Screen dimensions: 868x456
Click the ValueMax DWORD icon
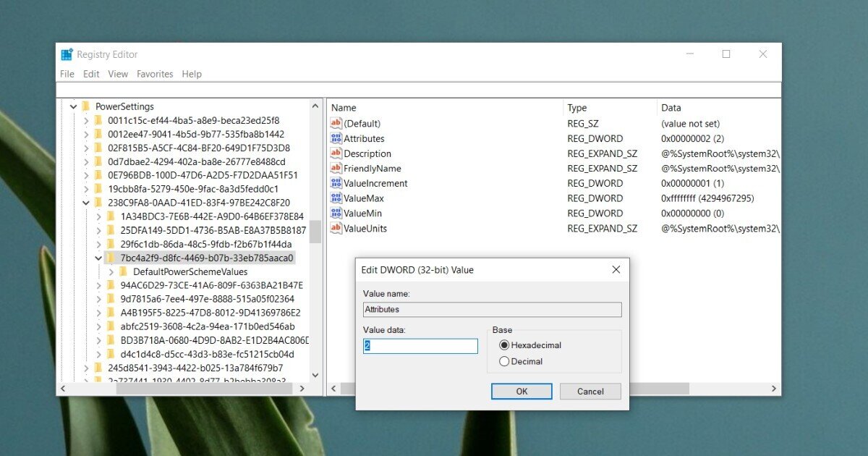pyautogui.click(x=336, y=198)
